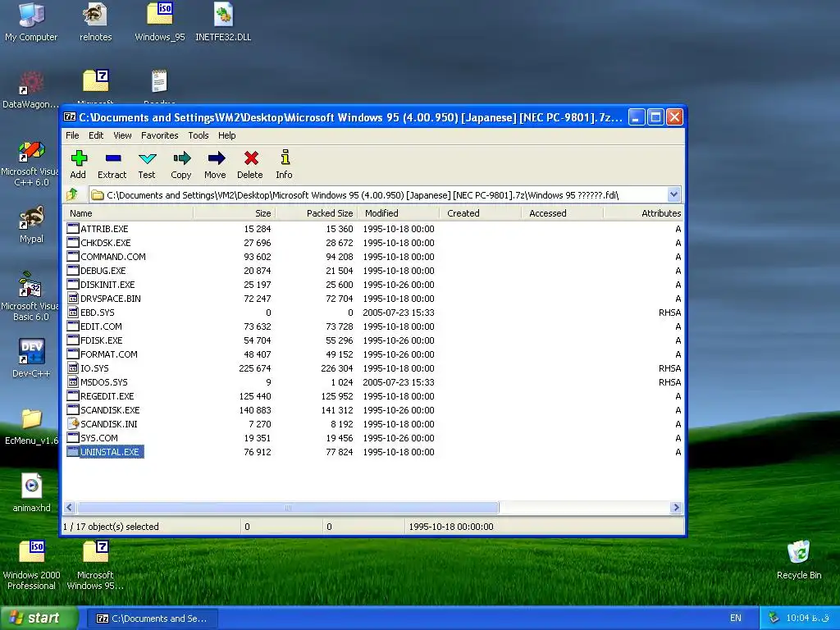Open the File menu
This screenshot has height=630, width=840.
(72, 135)
